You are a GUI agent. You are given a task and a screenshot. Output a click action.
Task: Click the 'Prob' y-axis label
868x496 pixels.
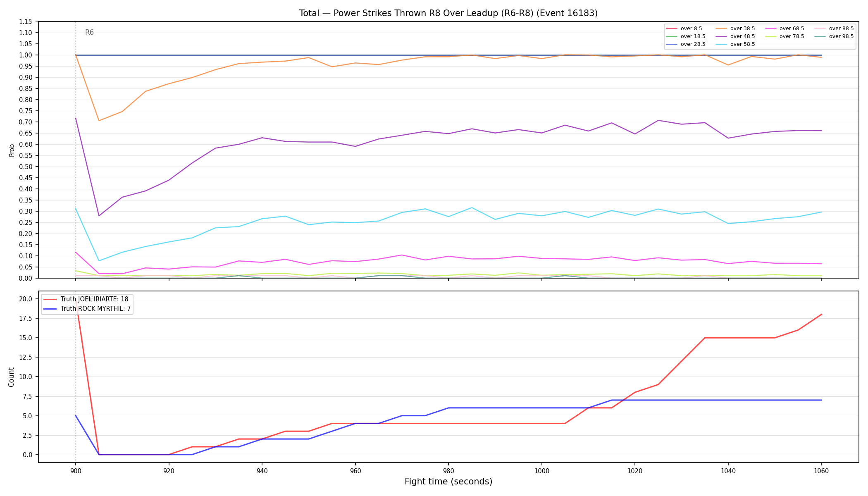[12, 150]
